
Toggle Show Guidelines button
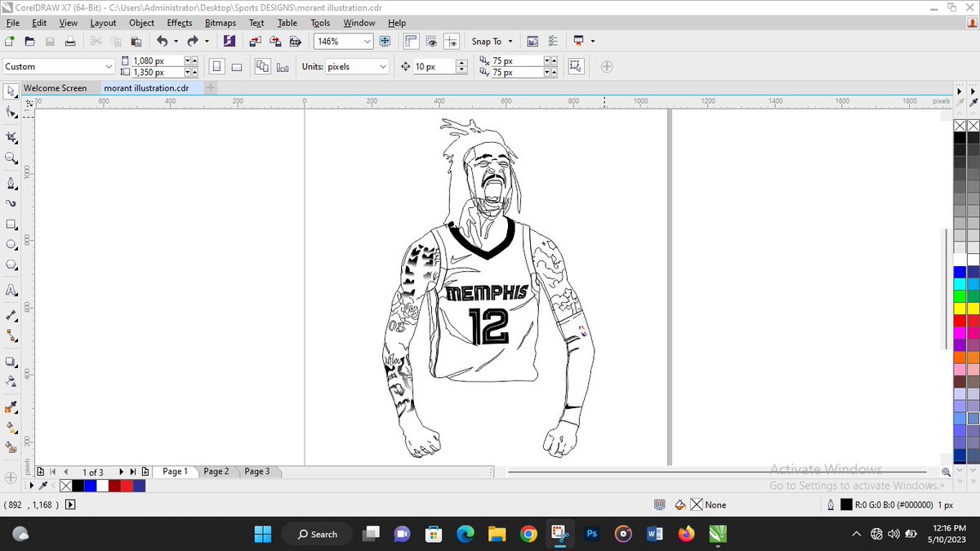point(452,41)
